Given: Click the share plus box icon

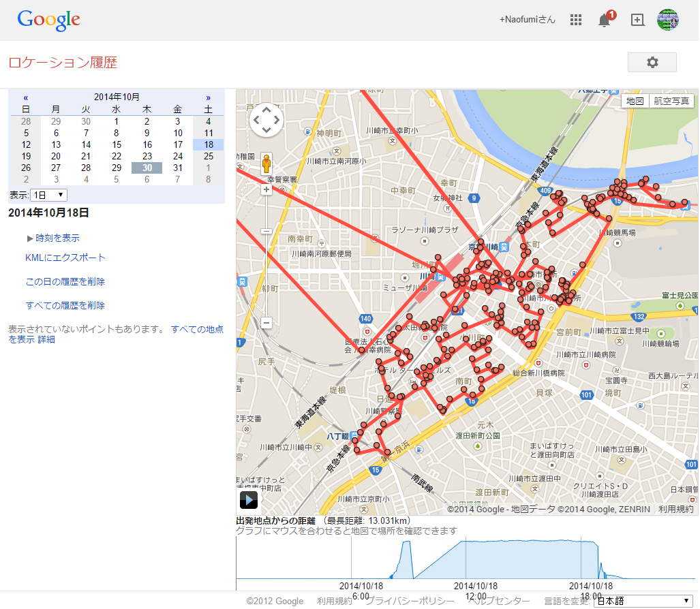Looking at the screenshot, I should 637,20.
